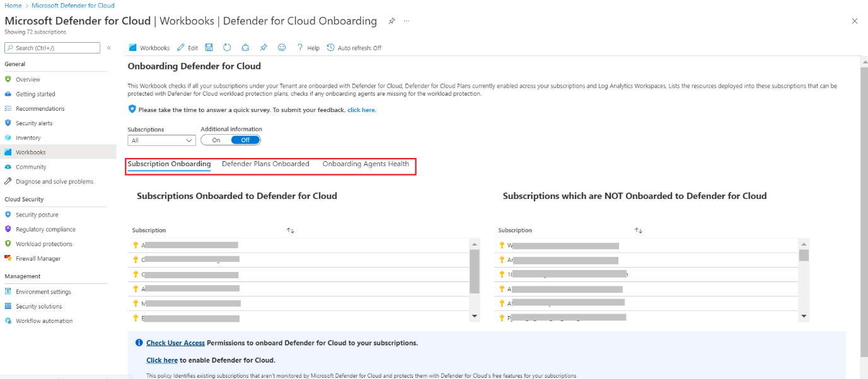Click the onboarded subscriptions list scrollbar
This screenshot has width=868, height=379.
[475, 271]
